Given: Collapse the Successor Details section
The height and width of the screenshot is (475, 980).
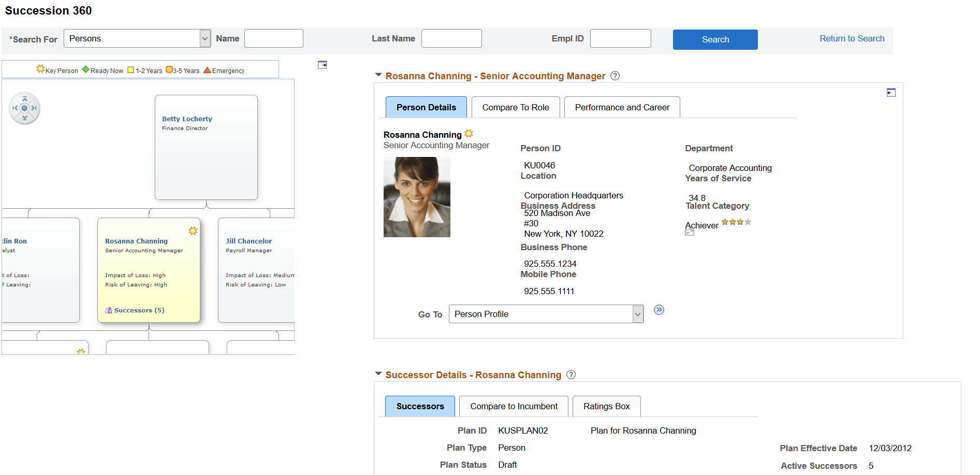Looking at the screenshot, I should [378, 373].
